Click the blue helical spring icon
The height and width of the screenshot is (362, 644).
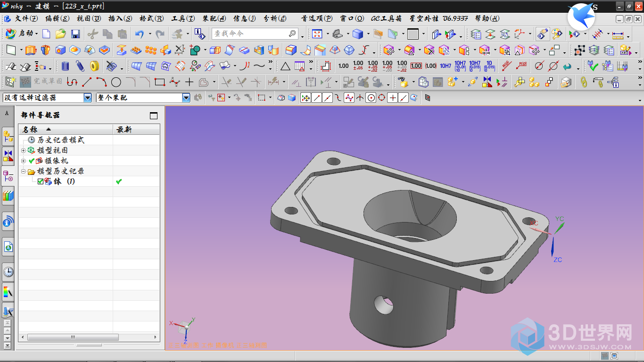pyautogui.click(x=80, y=66)
